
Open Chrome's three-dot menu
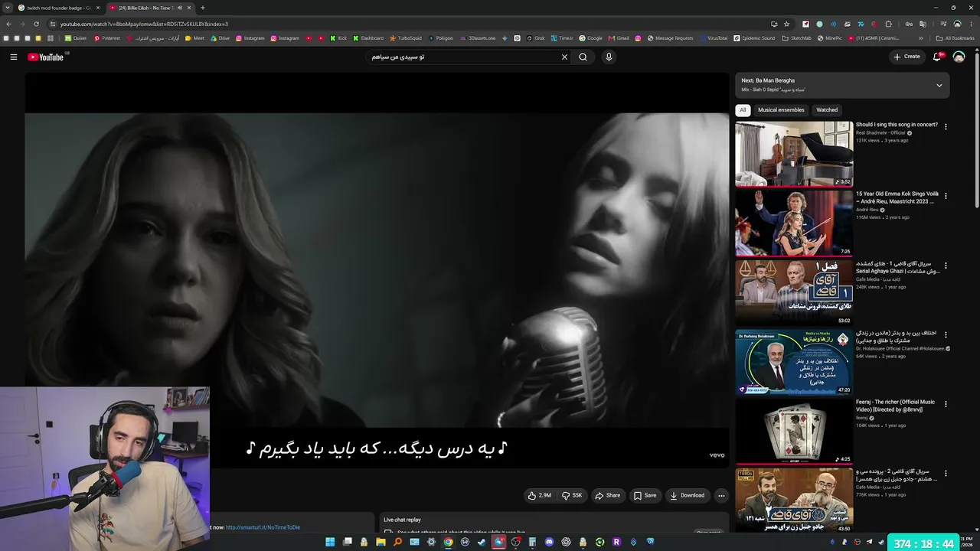click(x=972, y=24)
